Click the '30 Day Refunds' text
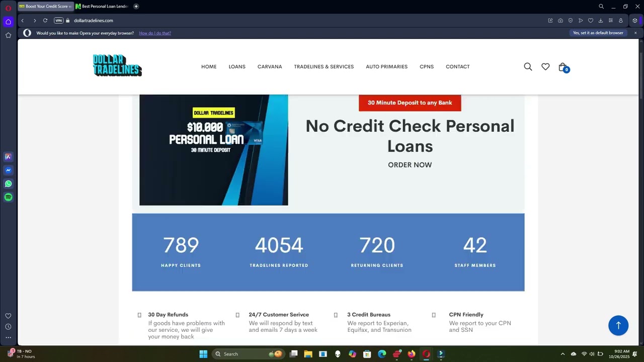644x362 pixels. click(168, 315)
